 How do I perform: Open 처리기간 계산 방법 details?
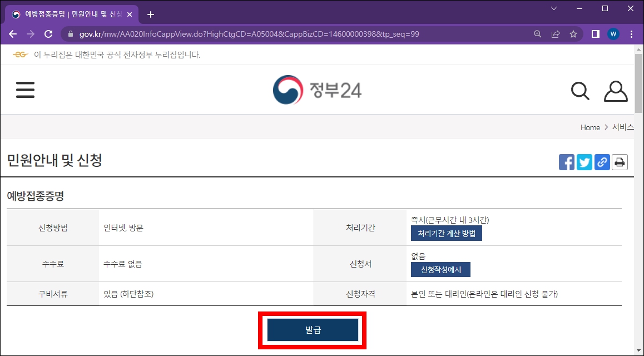pyautogui.click(x=445, y=233)
